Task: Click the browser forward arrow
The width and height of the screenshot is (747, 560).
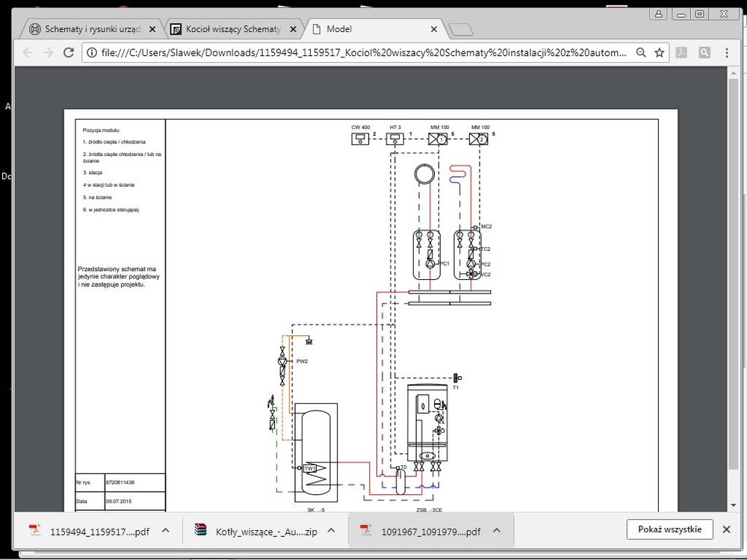Action: 48,53
